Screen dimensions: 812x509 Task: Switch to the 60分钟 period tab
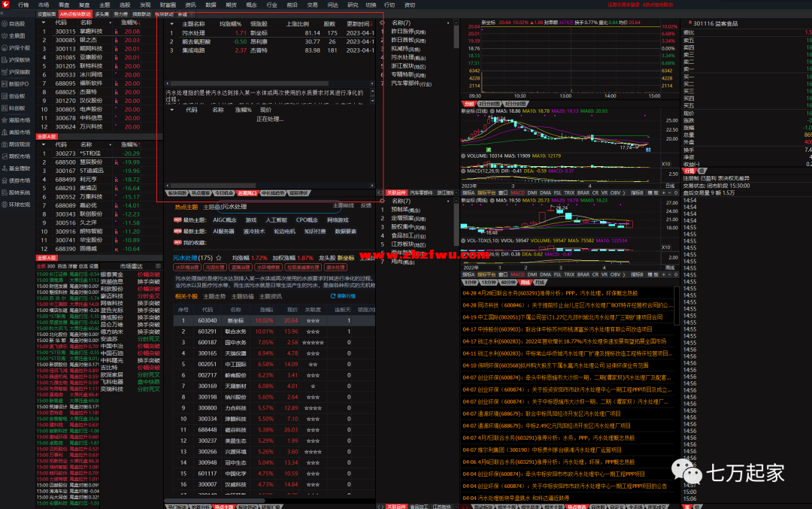[x=508, y=283]
